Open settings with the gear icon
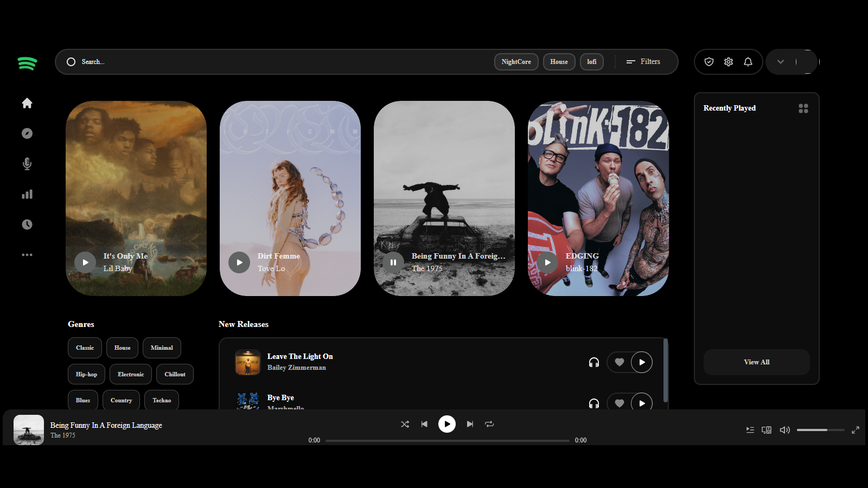Screen dimensions: 868x488 (x=729, y=62)
